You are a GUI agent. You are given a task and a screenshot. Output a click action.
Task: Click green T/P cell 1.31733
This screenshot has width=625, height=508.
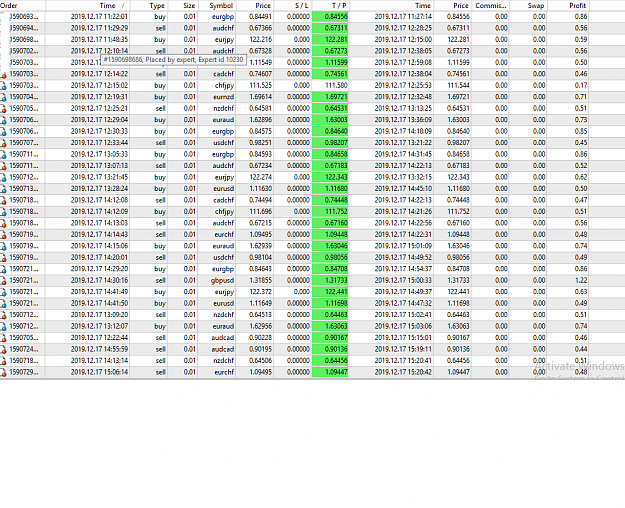[330, 281]
